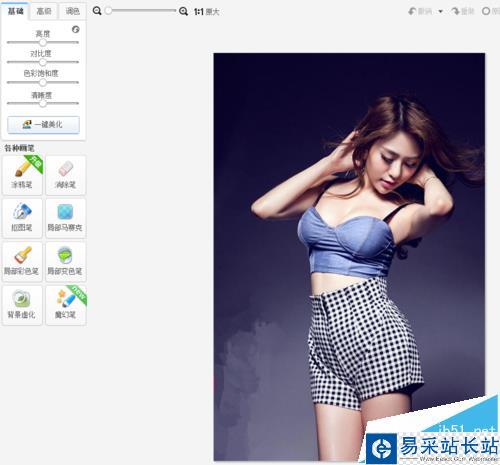Viewport: 500px width, 465px height.
Task: Click the 色彩饱和度 saturation slider
Action: point(43,82)
